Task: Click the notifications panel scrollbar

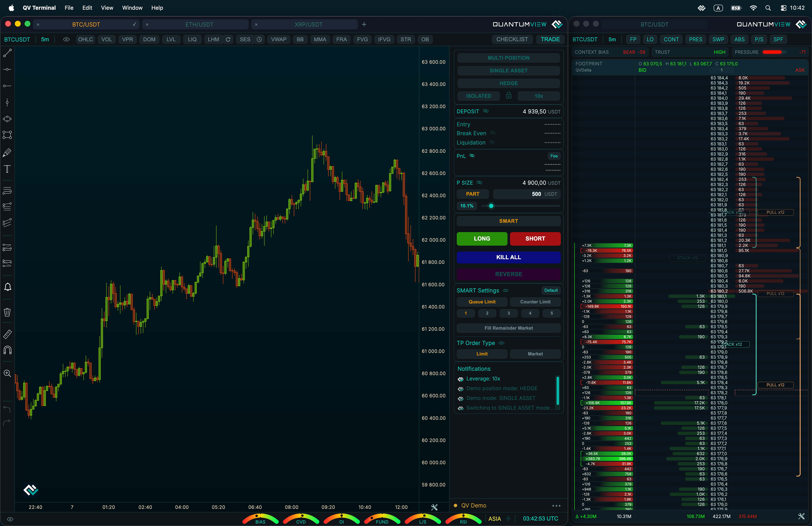Action: pos(557,391)
